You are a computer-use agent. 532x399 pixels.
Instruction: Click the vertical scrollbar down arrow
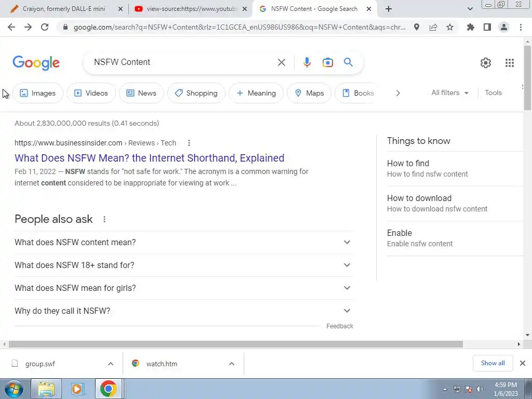pos(527,335)
